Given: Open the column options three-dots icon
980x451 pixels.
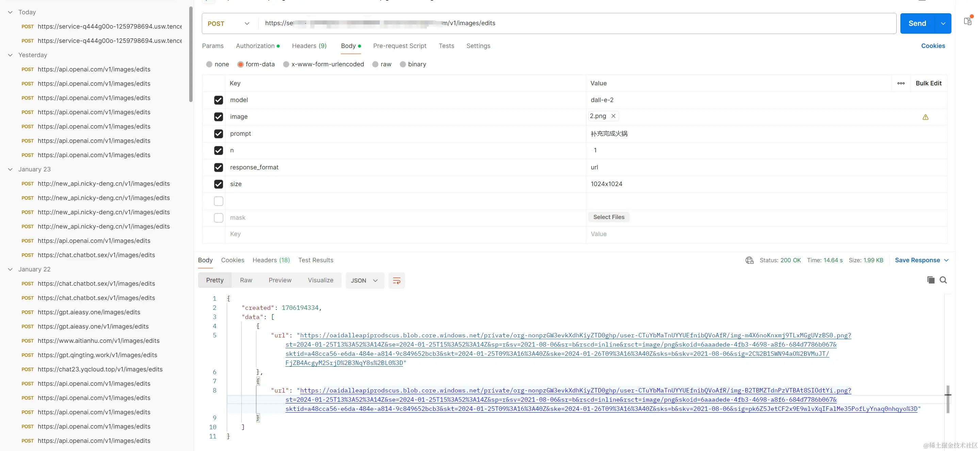Looking at the screenshot, I should tap(901, 83).
